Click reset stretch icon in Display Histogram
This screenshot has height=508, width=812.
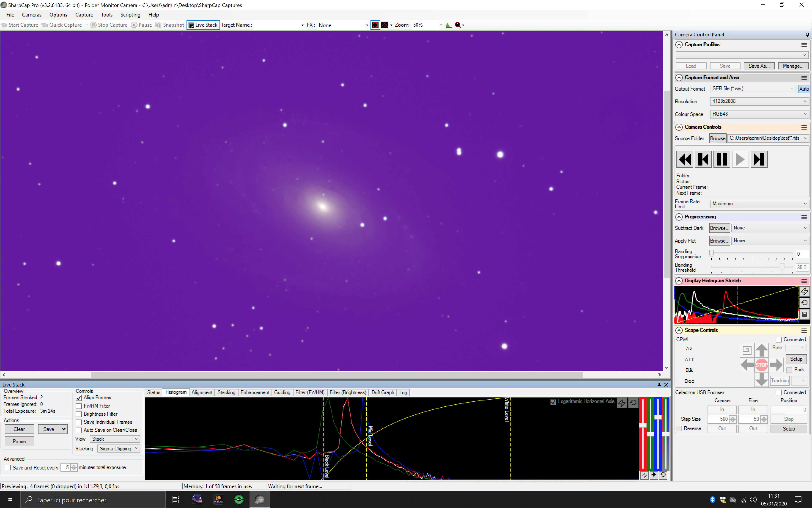(x=804, y=303)
